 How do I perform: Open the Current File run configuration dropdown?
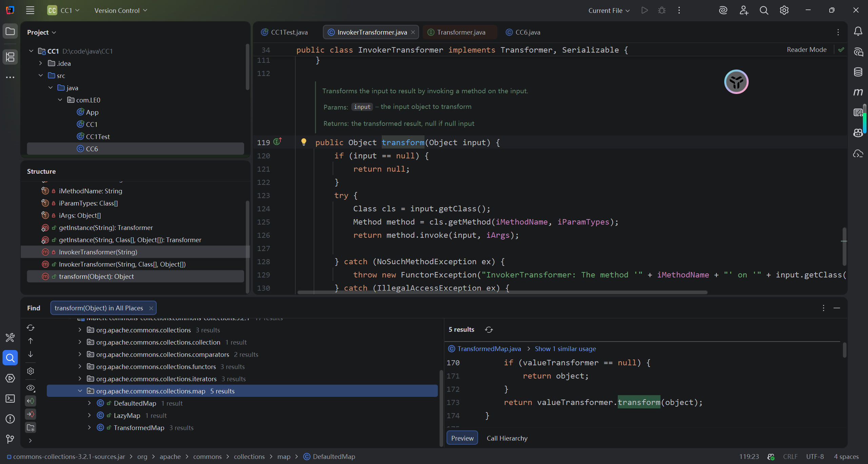pos(609,11)
